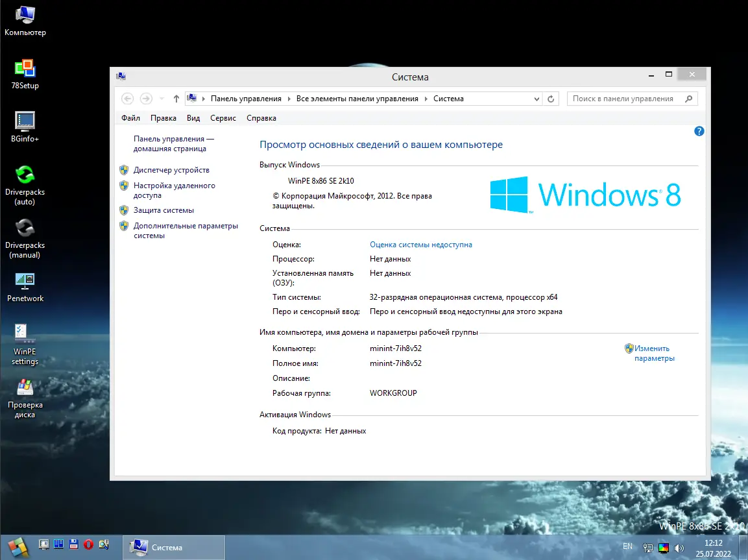Select the Driverpacks (auto) desktop icon
The height and width of the screenshot is (560, 748).
[x=25, y=185]
